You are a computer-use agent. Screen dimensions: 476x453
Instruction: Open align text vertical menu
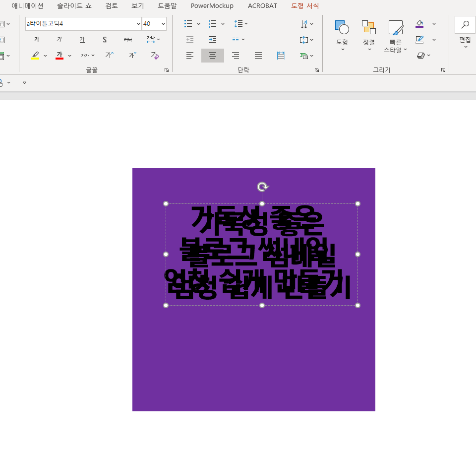(x=306, y=40)
